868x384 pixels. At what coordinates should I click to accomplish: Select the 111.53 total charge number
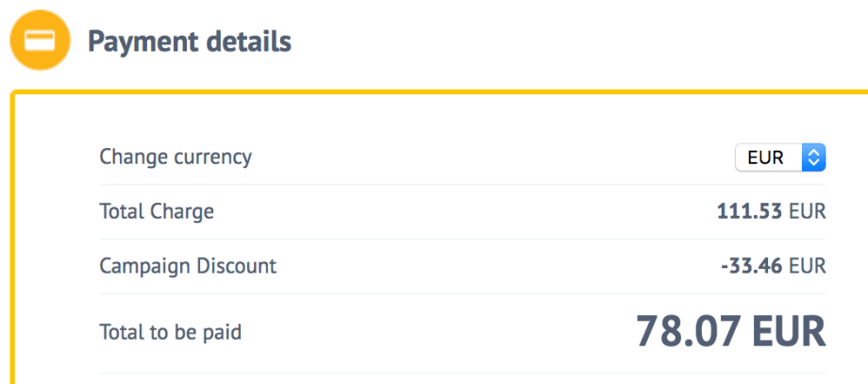[x=749, y=211]
